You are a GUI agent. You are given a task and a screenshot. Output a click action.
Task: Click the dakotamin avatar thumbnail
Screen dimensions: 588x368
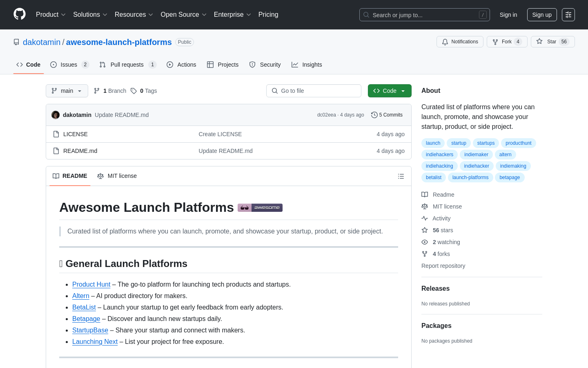56,115
